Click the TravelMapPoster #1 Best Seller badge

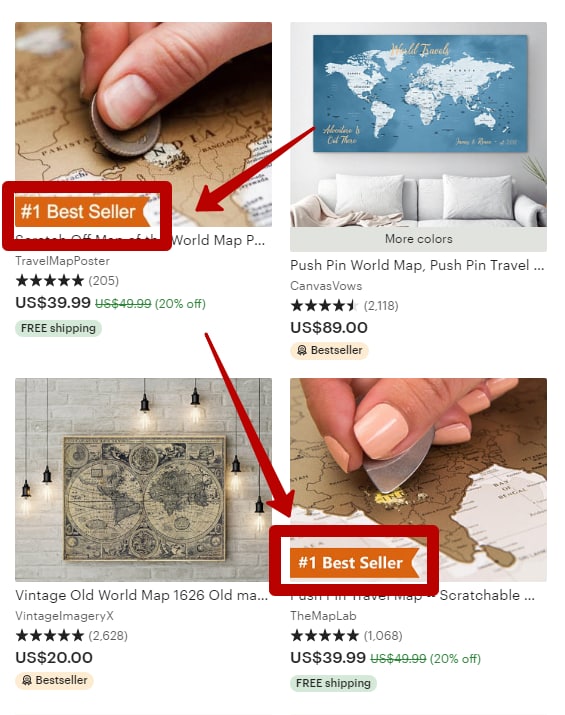(83, 212)
